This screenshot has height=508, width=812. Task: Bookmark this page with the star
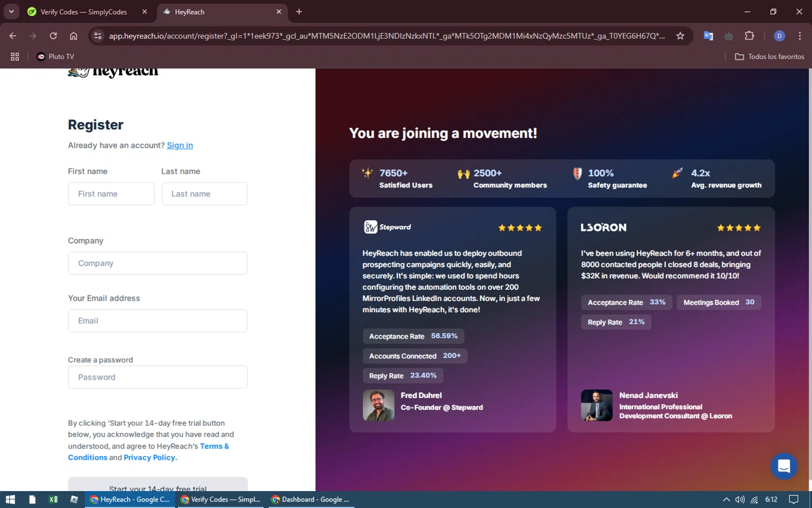click(x=680, y=36)
